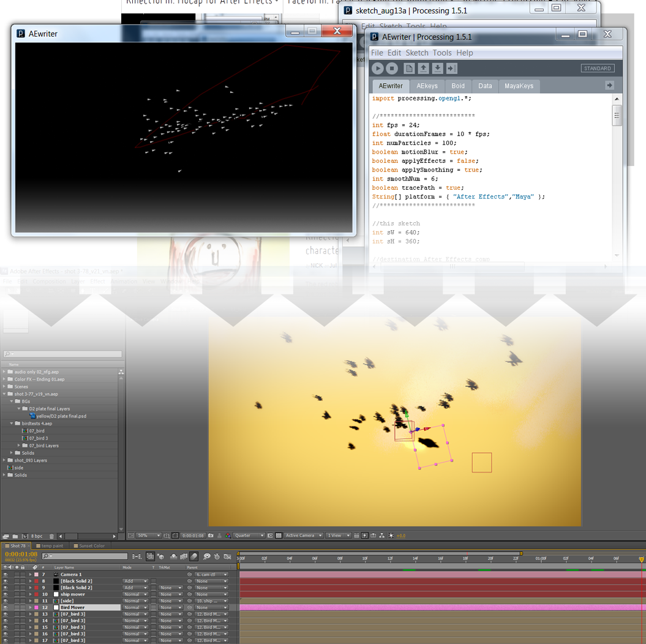Screen dimensions: 646x644
Task: Toggle the Fast Previews icon in viewer
Action: point(364,535)
